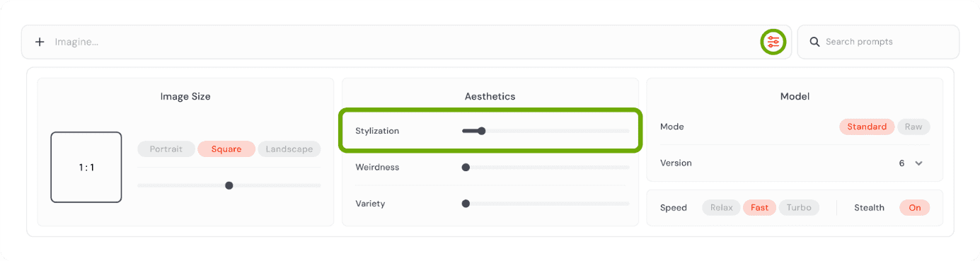
Task: Focus the Imagine prompt field
Action: [x=403, y=42]
